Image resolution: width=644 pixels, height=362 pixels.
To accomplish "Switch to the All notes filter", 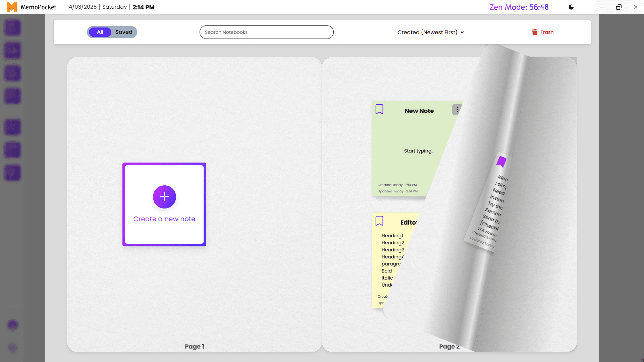I will [100, 32].
